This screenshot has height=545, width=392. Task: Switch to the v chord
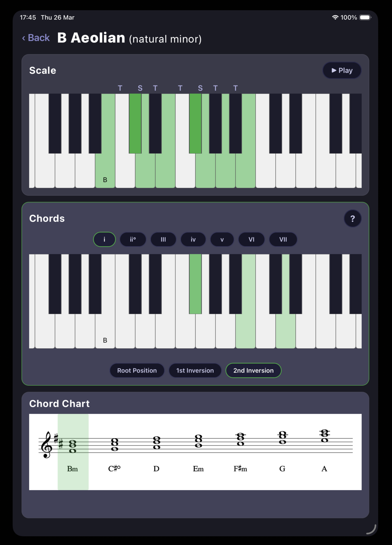coord(222,239)
